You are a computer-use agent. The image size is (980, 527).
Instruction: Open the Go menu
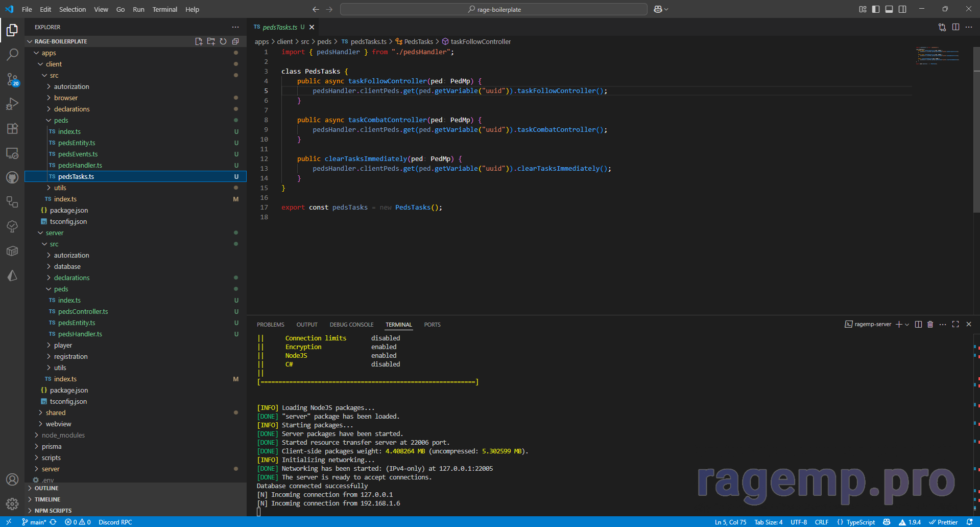pyautogui.click(x=121, y=9)
